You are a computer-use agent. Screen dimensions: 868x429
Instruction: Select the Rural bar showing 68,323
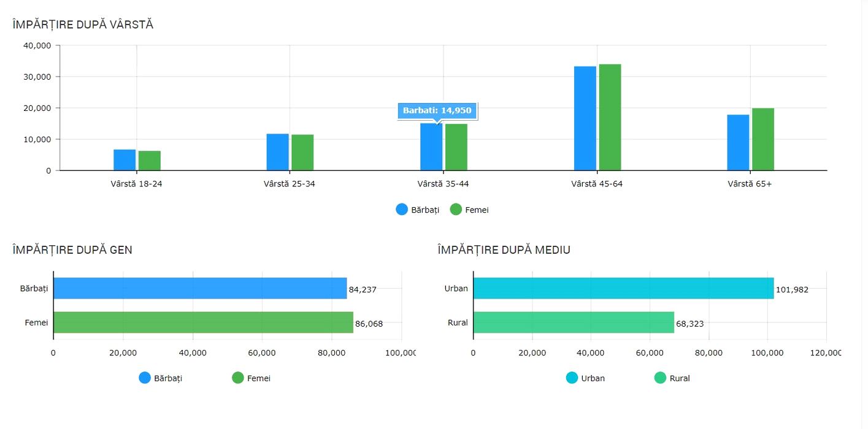coord(574,322)
